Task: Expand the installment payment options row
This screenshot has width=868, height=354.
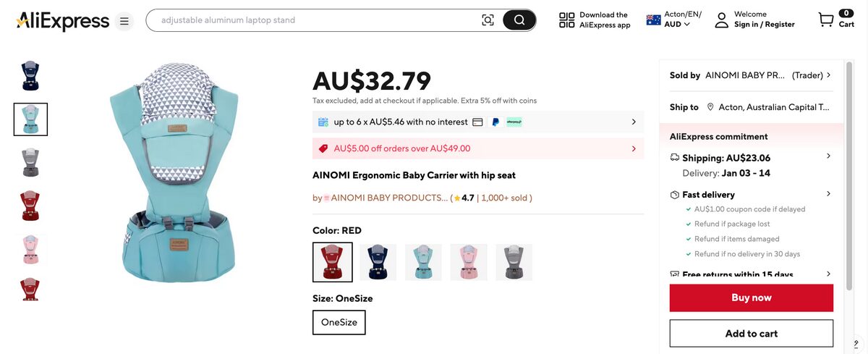Action: point(634,122)
